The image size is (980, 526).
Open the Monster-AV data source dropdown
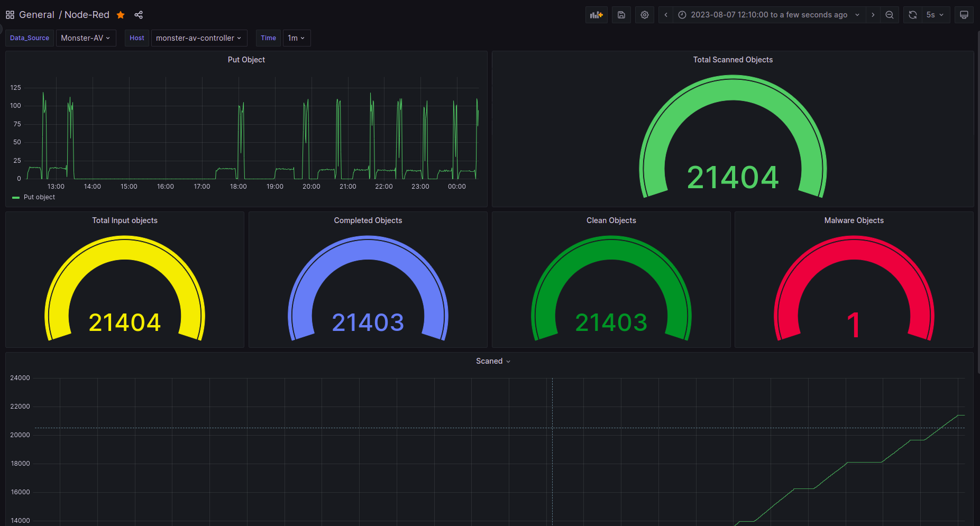click(x=86, y=38)
